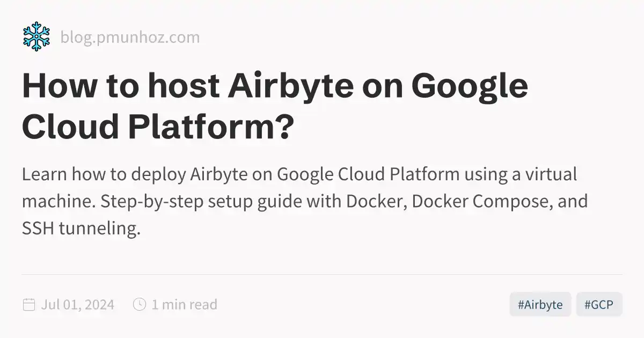
Task: Click the 1 min read label
Action: click(x=184, y=304)
